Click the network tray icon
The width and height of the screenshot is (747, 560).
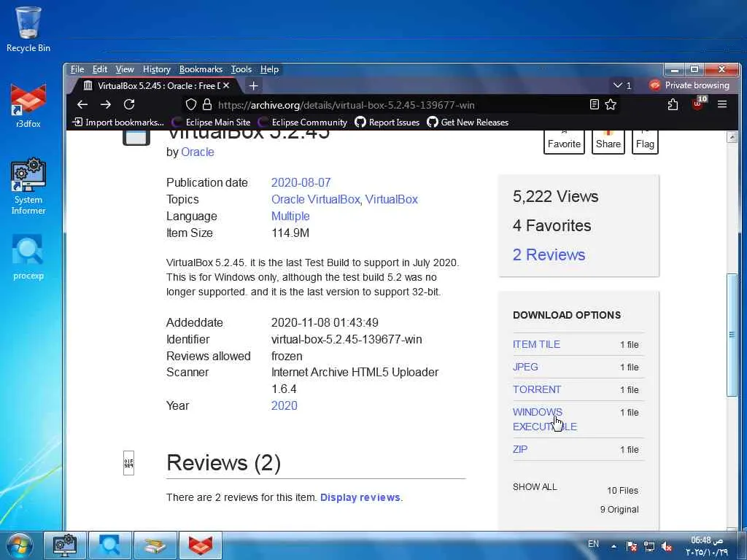[x=649, y=547]
